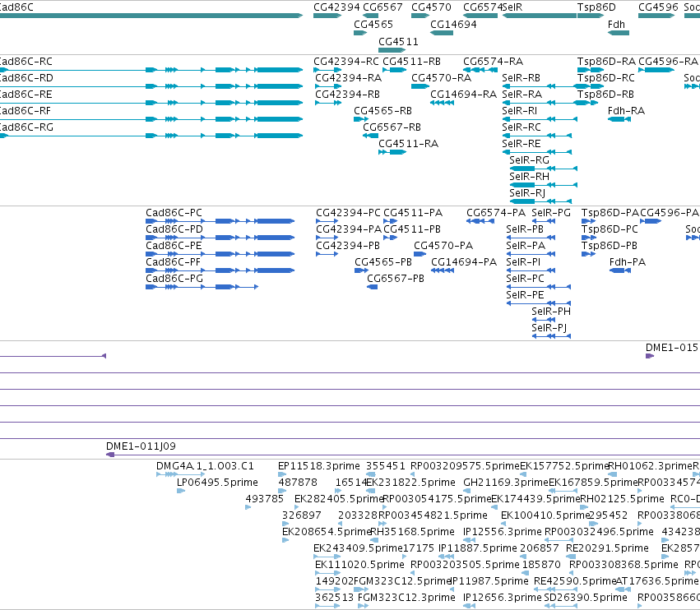The image size is (700, 610).
Task: Click protein SelR-PJ
Action: pos(549,328)
